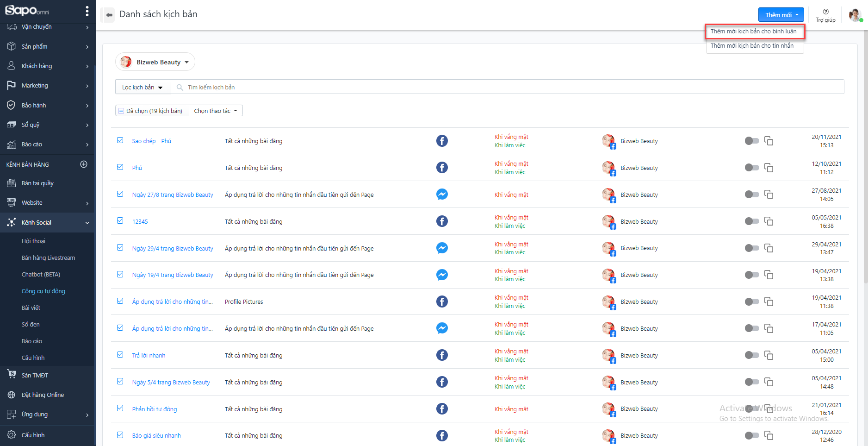Image resolution: width=868 pixels, height=446 pixels.
Task: Expand the Lọc kịch bản filter dropdown
Action: (x=143, y=87)
